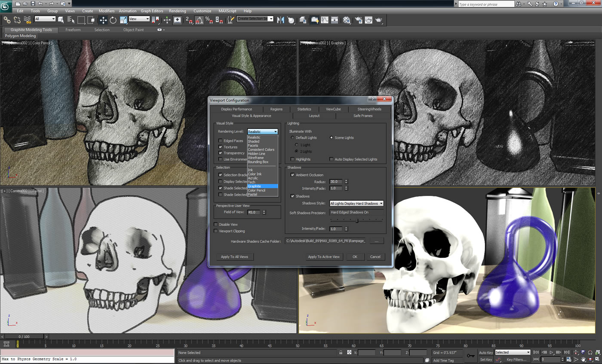Select the Default Lights radio button
The image size is (602, 364).
coord(293,138)
